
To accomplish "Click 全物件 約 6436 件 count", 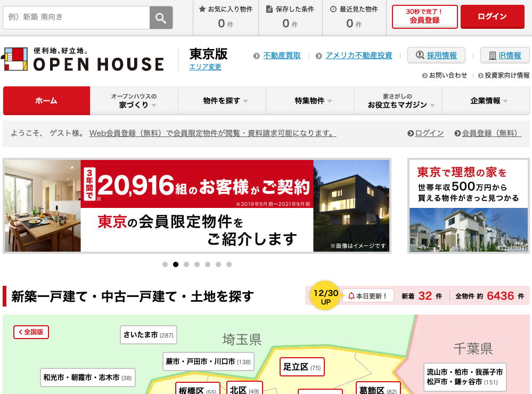I will tap(489, 296).
